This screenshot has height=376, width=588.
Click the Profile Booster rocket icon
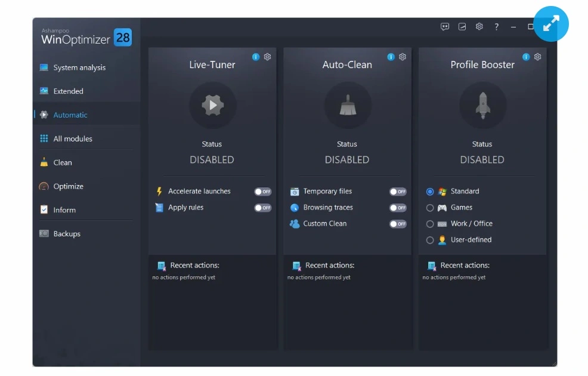(x=482, y=106)
